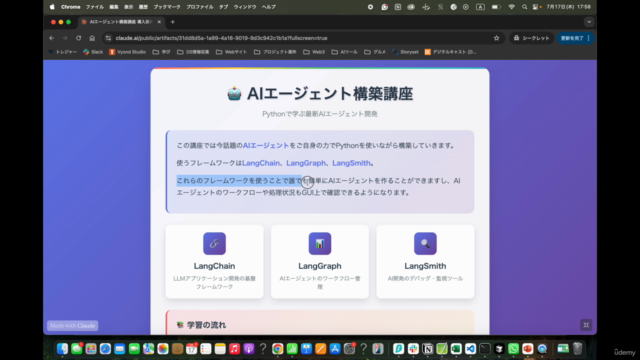Select the AIエージェント構築講座 browser tab
640x360 pixels.
click(x=120, y=22)
